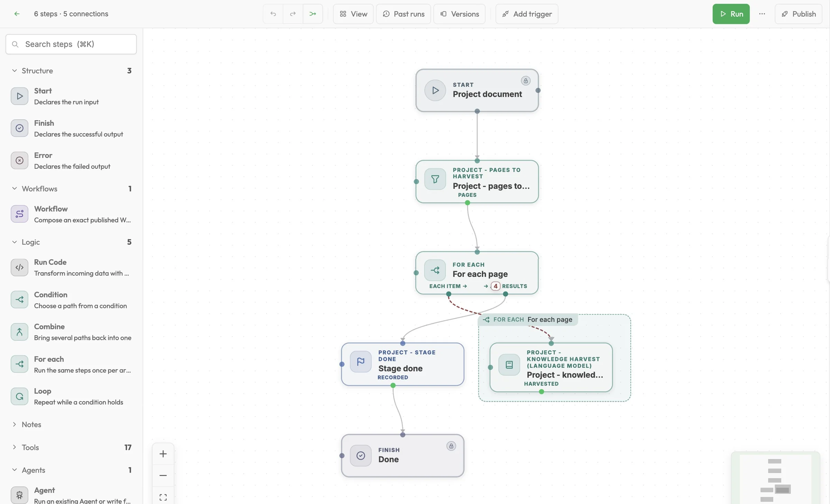Click the Publish button
Image resolution: width=830 pixels, height=504 pixels.
[x=798, y=14]
